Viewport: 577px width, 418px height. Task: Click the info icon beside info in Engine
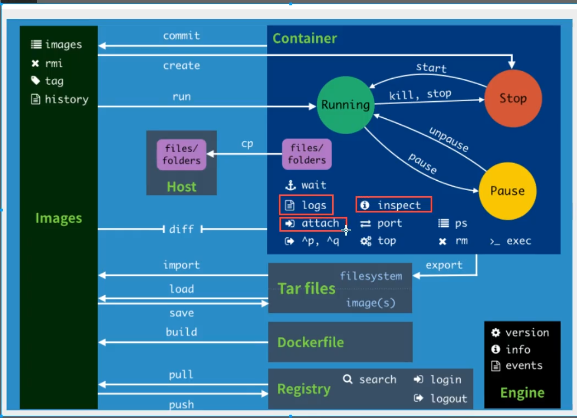[x=496, y=349]
